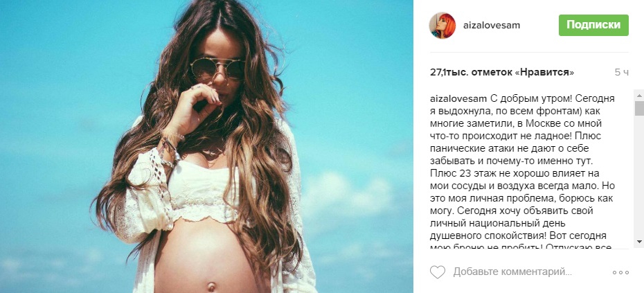Click the scrollbar up arrow
This screenshot has width=644, height=293.
(x=639, y=96)
